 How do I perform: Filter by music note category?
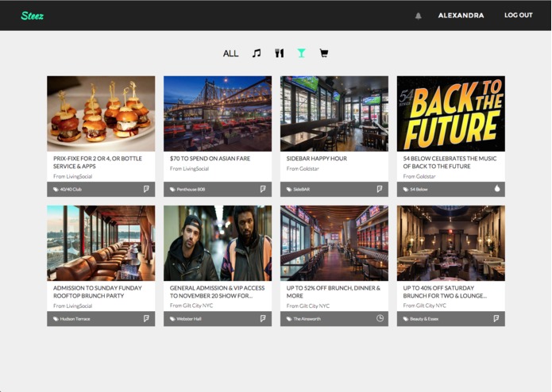tap(257, 53)
